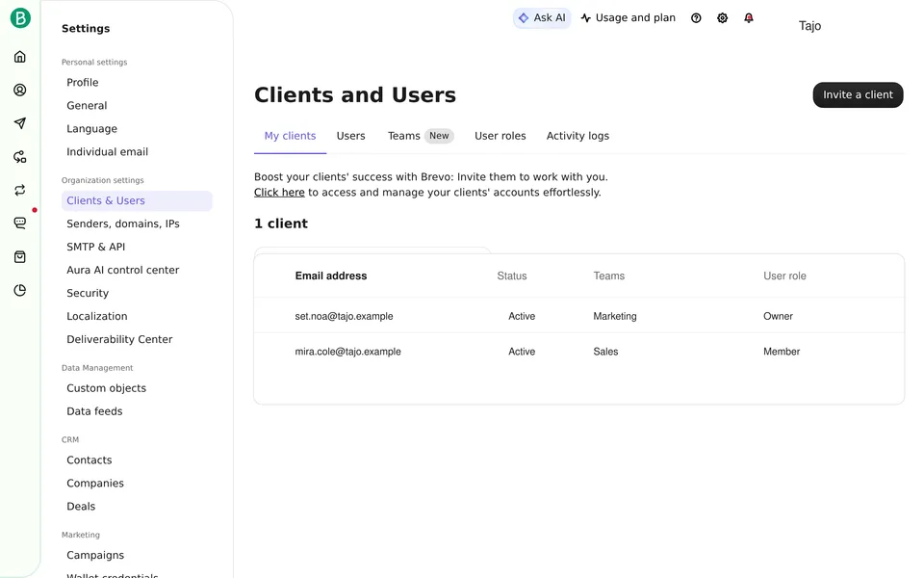The height and width of the screenshot is (578, 924).
Task: Click Sales team cell
Action: [605, 352]
